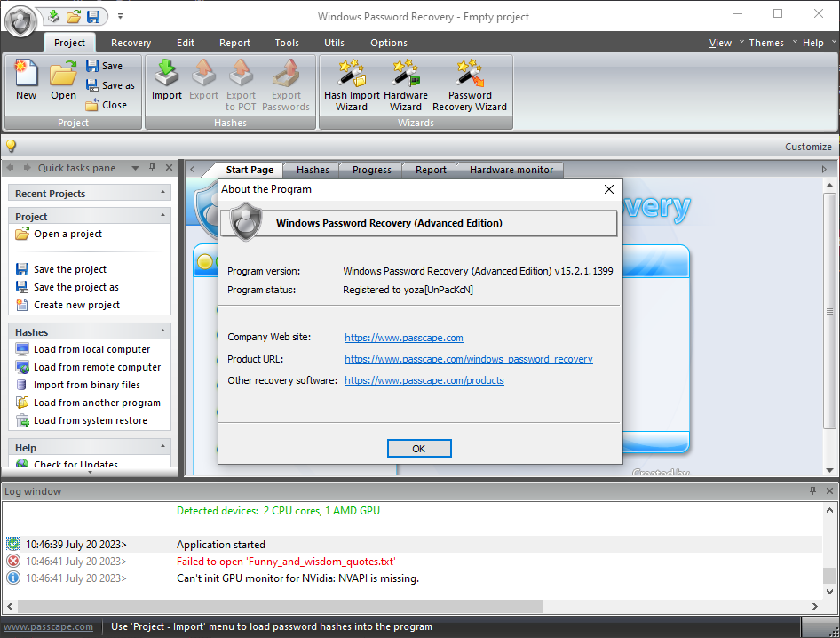Click www.passcape.com in the status bar
Viewport: 840px width, 638px height.
[x=48, y=626]
